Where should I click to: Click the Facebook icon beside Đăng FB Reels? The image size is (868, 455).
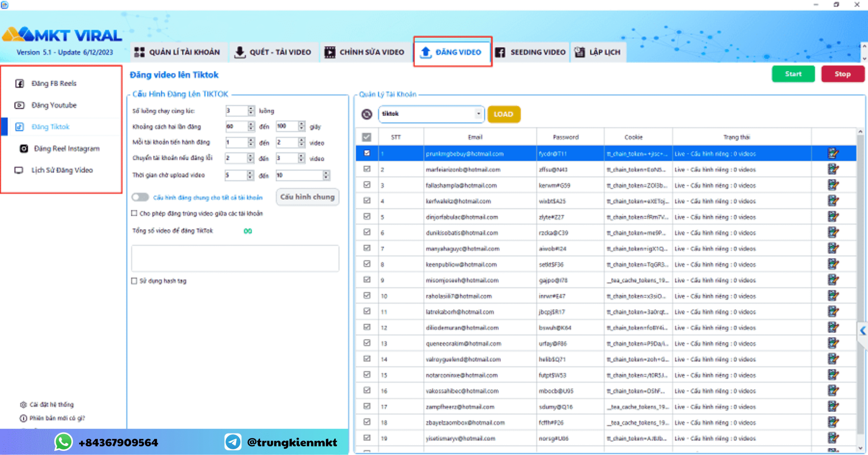[20, 83]
